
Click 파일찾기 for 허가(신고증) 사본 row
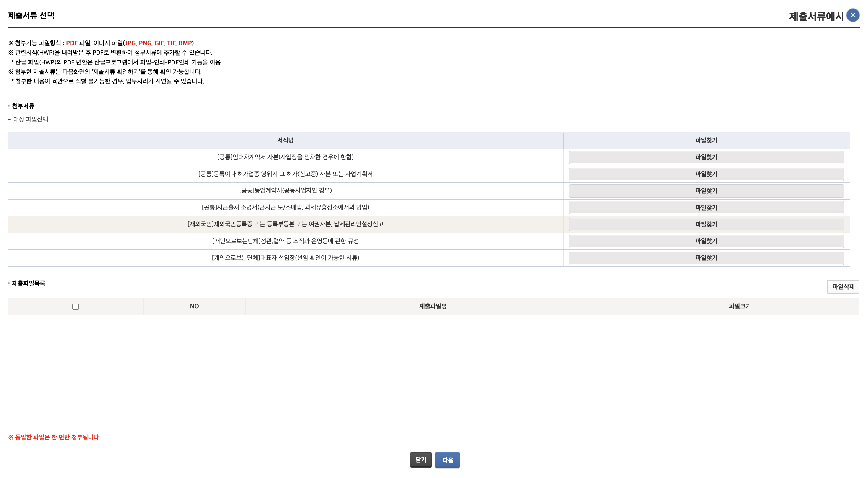point(706,174)
